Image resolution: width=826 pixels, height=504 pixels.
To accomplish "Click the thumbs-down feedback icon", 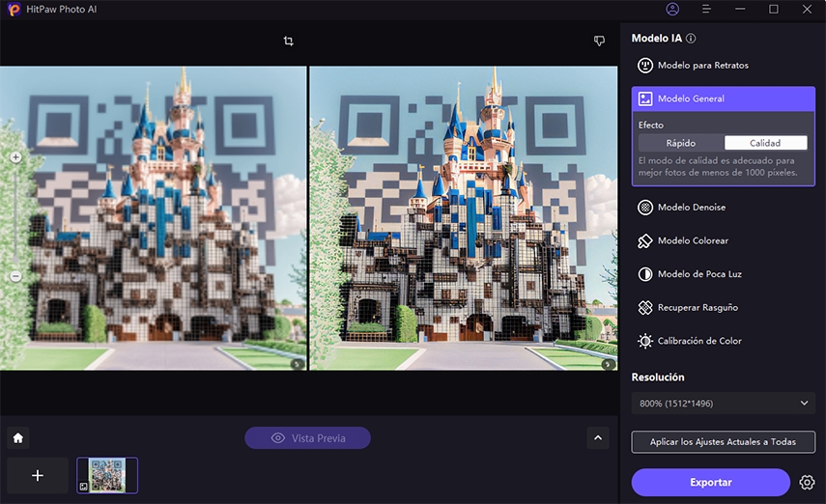I will [599, 41].
